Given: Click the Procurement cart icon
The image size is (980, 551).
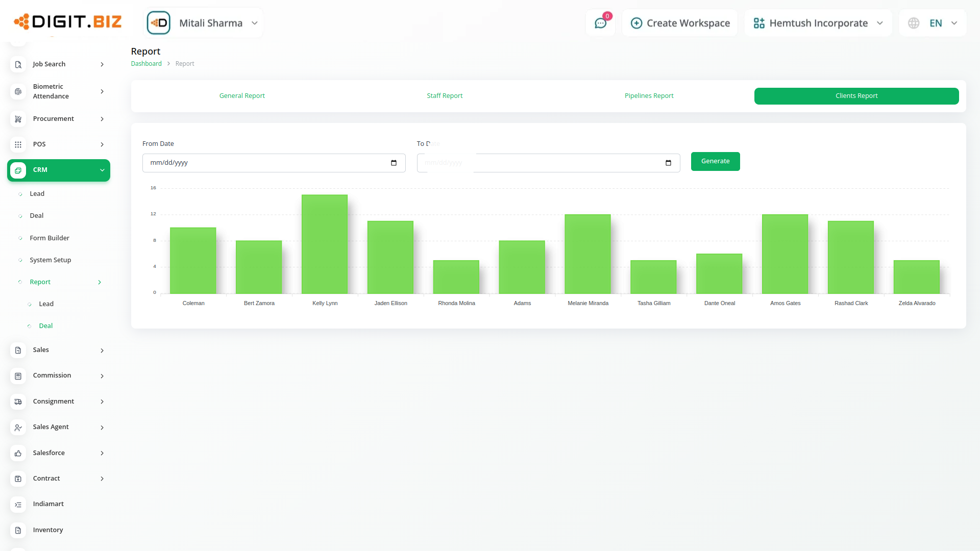Looking at the screenshot, I should [18, 119].
